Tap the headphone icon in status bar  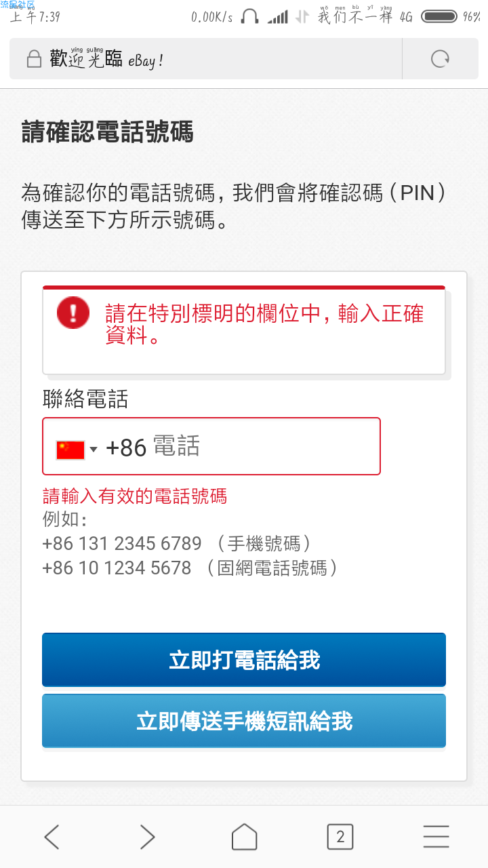[249, 16]
